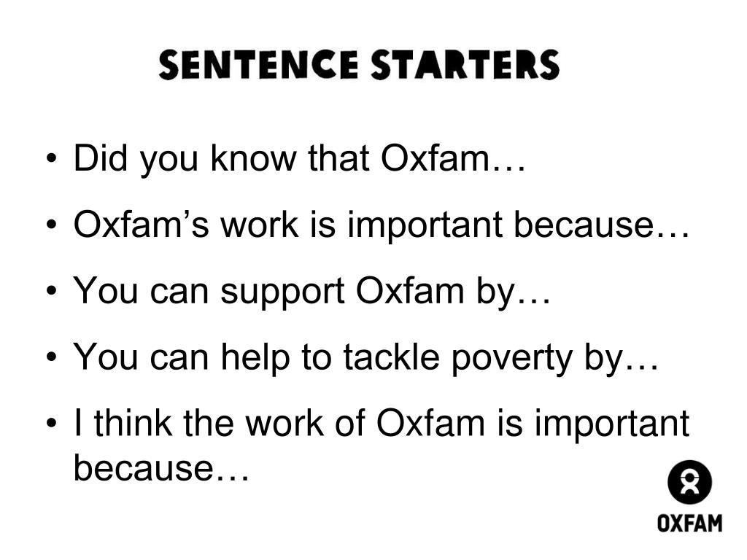Screen dimensions: 747x560
Task: Click the bullet before 'You can help'
Action: 52,357
